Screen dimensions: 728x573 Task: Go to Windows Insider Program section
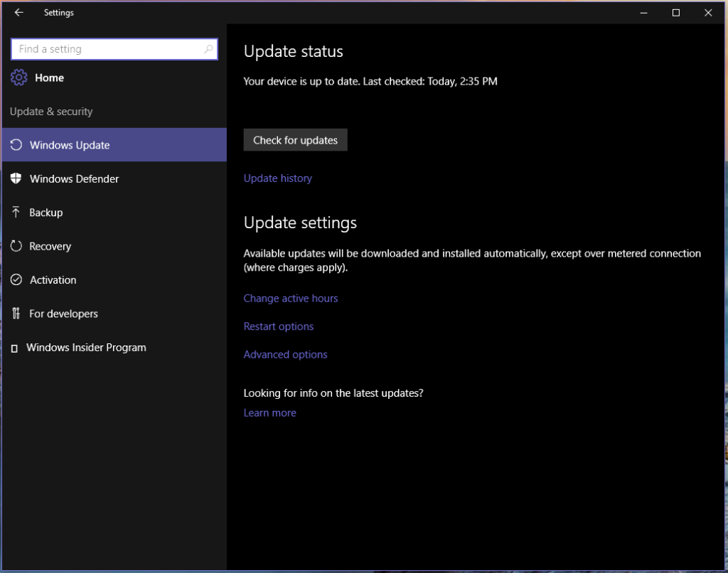tap(86, 348)
